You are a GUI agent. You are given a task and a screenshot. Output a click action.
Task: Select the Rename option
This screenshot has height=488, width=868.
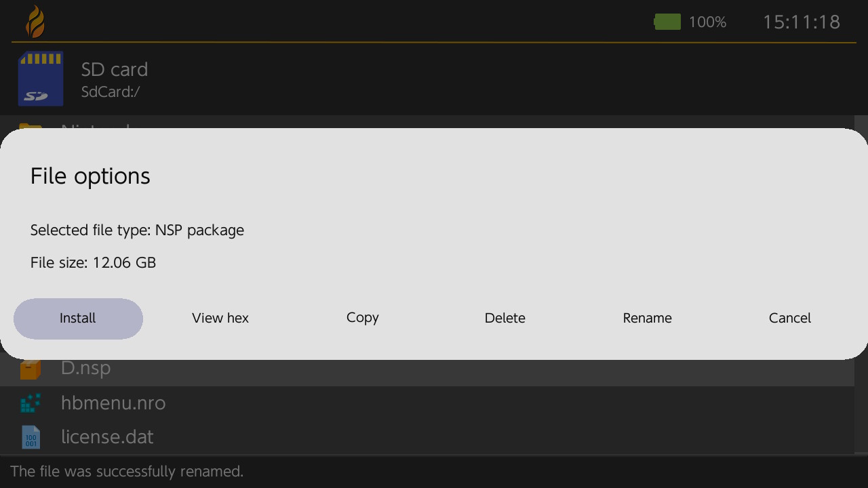648,319
